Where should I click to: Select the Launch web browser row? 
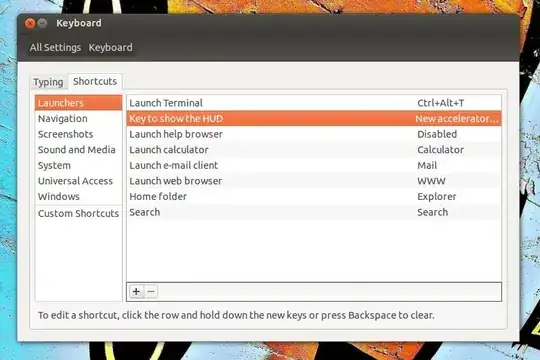point(314,181)
